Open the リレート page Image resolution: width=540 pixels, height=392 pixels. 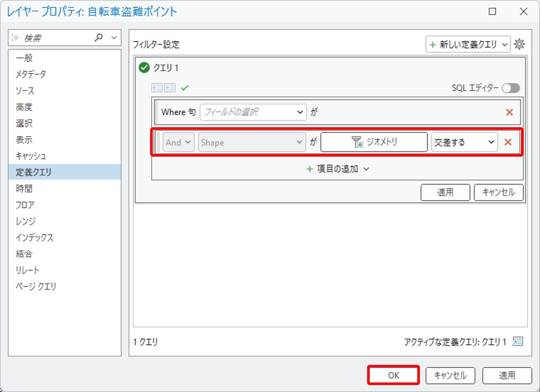coord(65,270)
